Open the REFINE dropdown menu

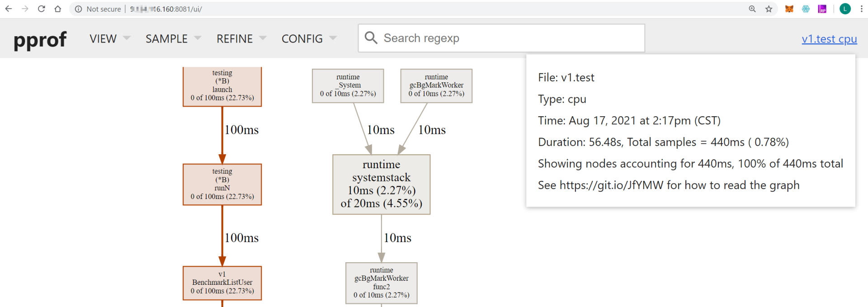click(x=241, y=39)
